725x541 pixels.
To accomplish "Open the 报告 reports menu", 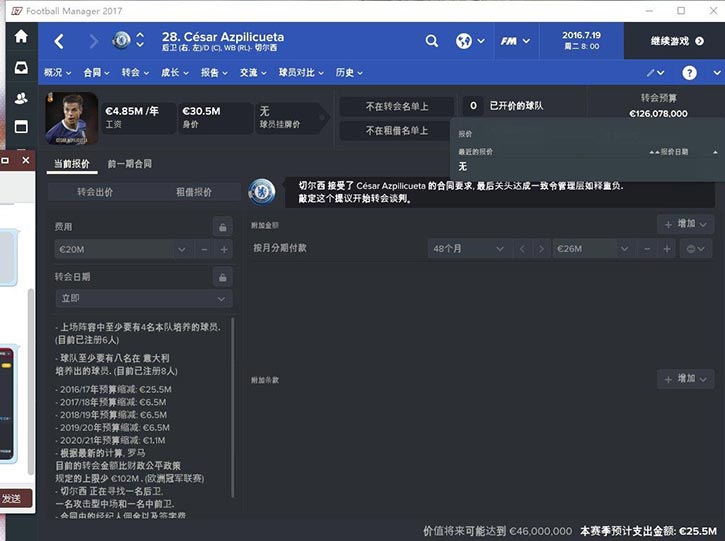I will coord(214,73).
